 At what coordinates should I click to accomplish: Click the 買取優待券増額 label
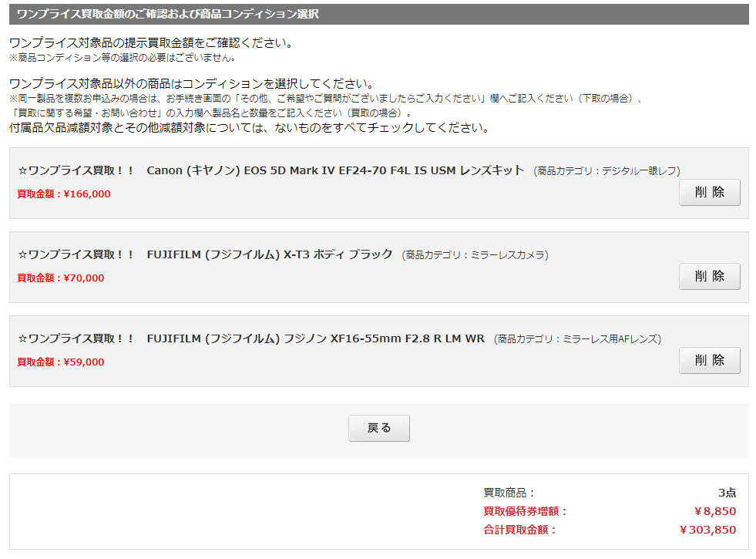click(x=525, y=511)
